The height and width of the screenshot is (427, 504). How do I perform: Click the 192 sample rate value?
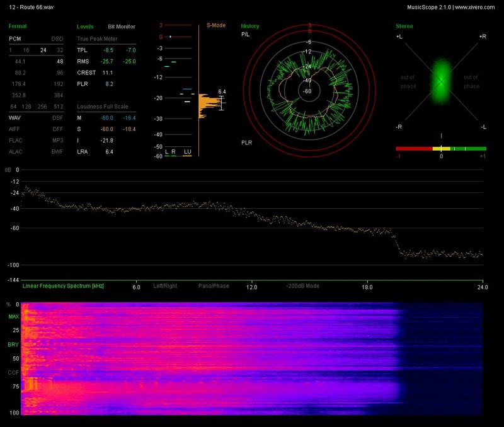click(x=59, y=84)
